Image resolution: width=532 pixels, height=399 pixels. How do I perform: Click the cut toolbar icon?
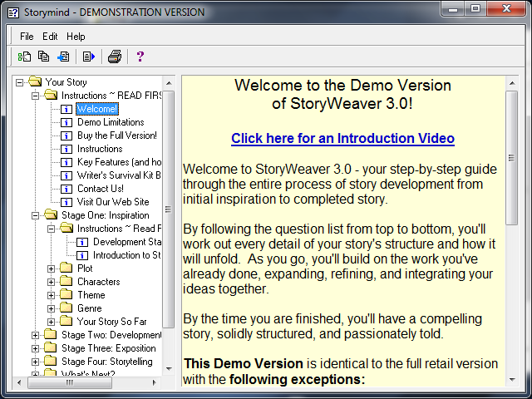tap(25, 57)
